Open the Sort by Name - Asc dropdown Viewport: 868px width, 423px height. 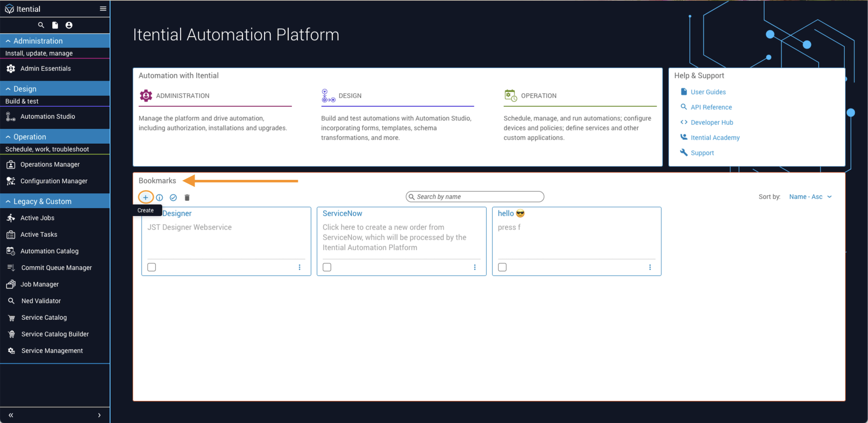tap(810, 197)
